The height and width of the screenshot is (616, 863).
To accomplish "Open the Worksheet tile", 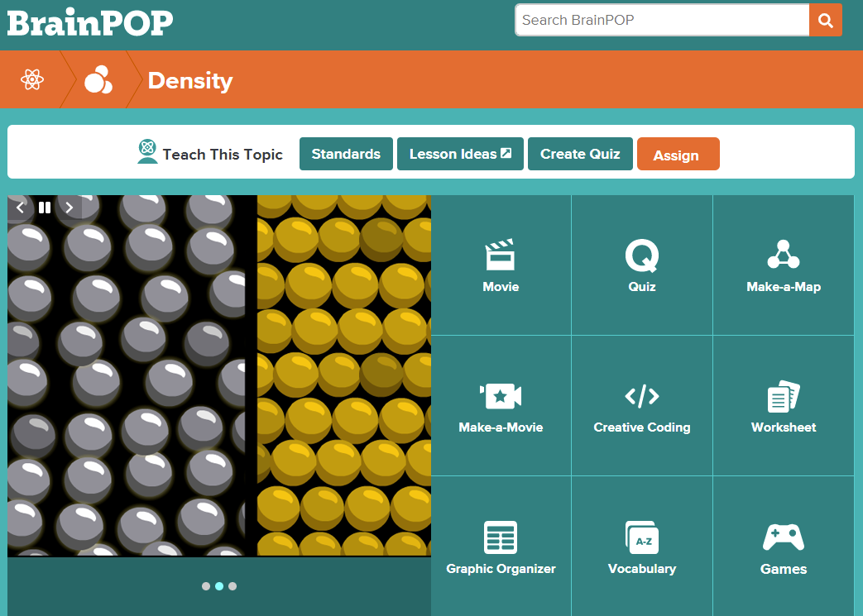I will click(x=783, y=406).
